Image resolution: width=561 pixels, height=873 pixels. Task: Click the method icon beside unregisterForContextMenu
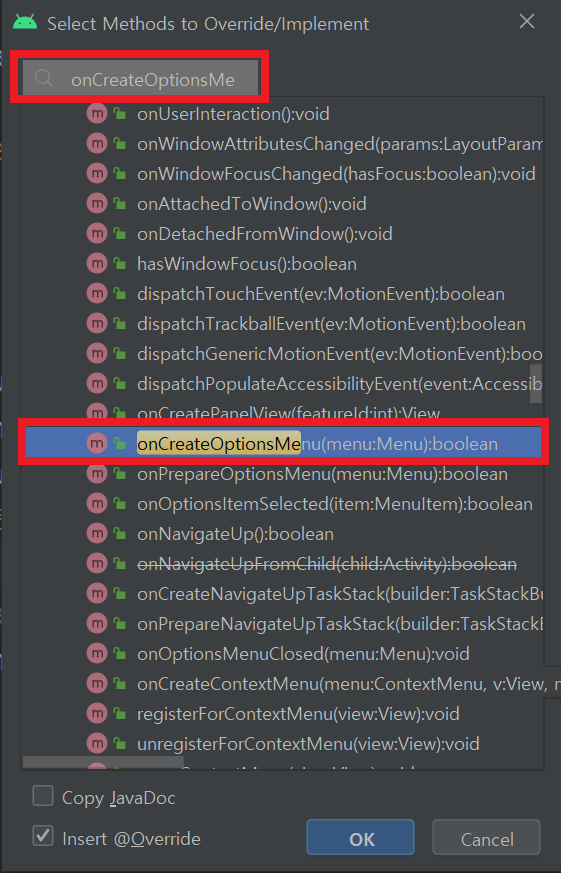click(x=97, y=744)
